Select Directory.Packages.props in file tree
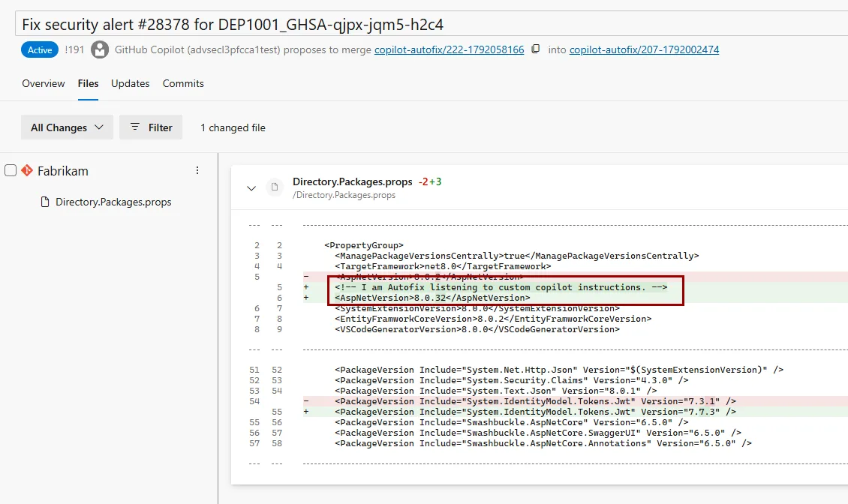The height and width of the screenshot is (504, 848). click(113, 202)
